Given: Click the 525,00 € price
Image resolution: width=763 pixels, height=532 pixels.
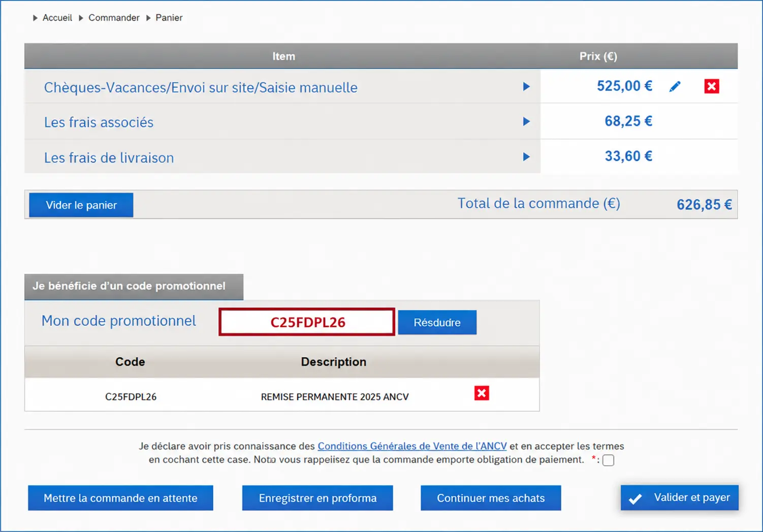Looking at the screenshot, I should pyautogui.click(x=624, y=86).
